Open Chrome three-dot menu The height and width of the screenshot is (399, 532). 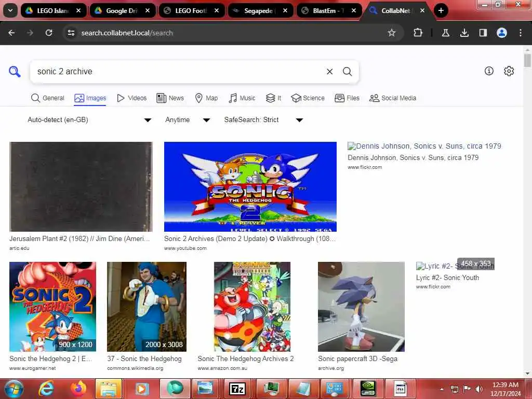(x=521, y=33)
